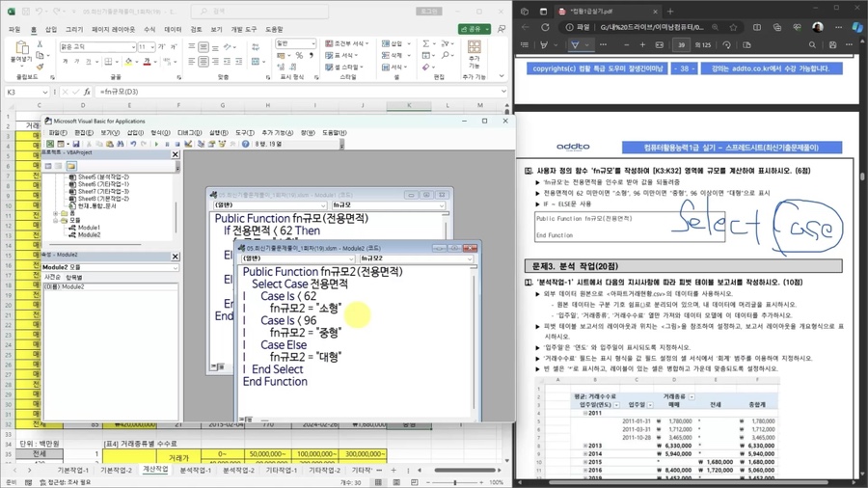Toggle center align in Excel ribbon

click(x=203, y=62)
